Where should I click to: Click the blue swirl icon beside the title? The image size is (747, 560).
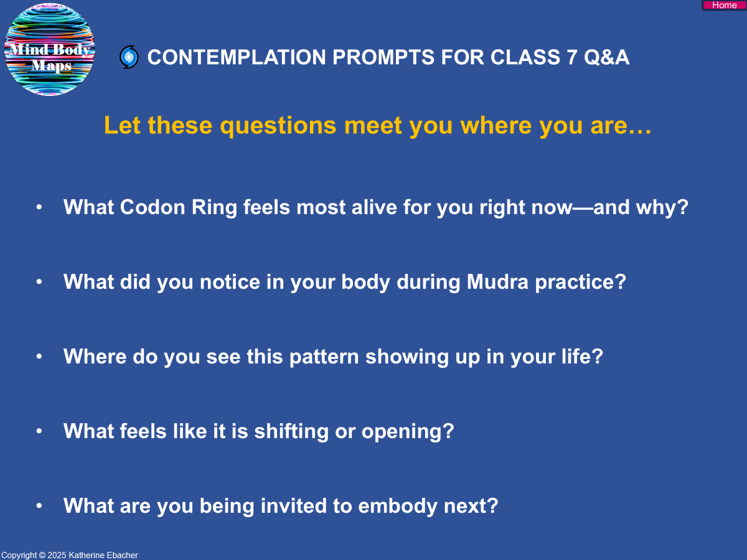click(x=129, y=57)
